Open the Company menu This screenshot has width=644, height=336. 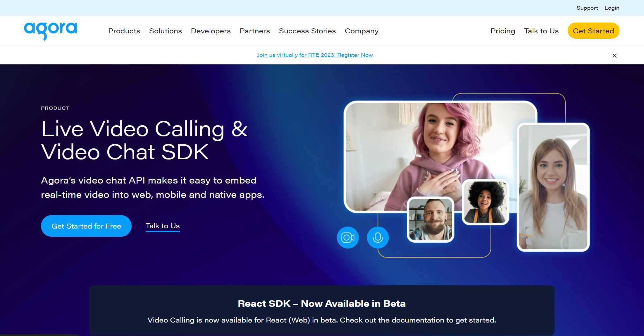(x=361, y=31)
